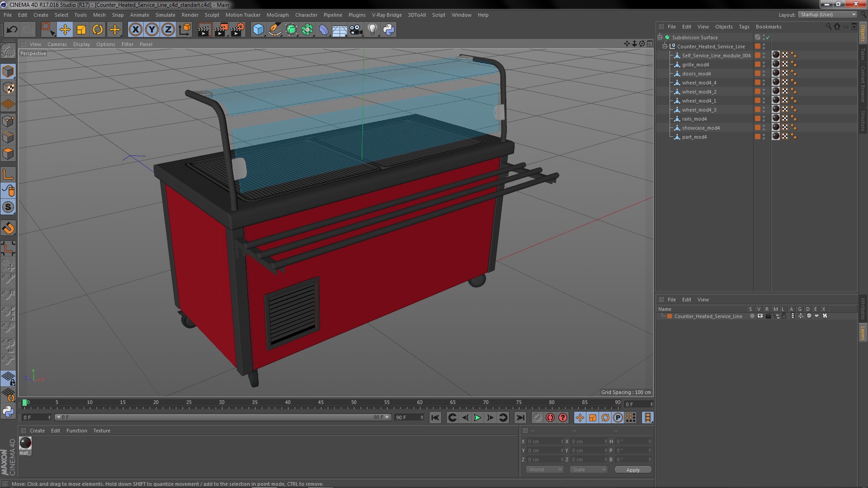Open the Scale mode dropdown

tap(588, 470)
